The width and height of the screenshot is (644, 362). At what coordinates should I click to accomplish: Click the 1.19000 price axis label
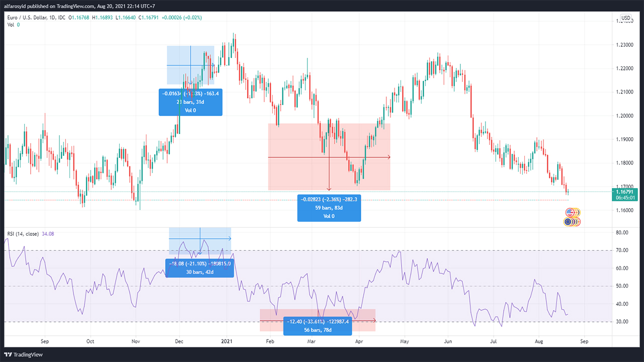click(624, 139)
